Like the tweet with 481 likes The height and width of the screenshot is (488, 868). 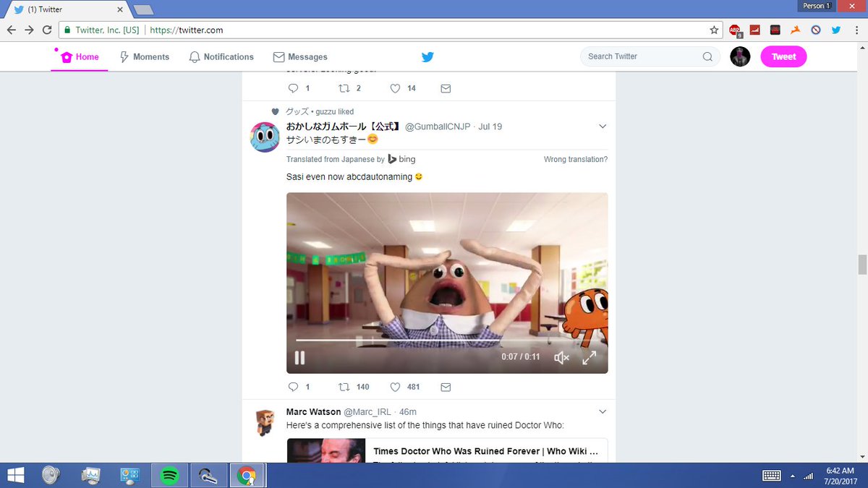395,387
